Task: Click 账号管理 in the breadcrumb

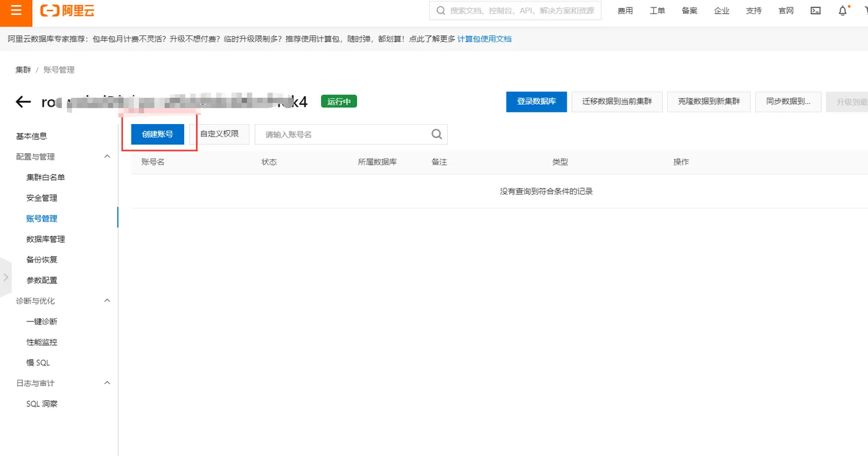Action: click(59, 70)
